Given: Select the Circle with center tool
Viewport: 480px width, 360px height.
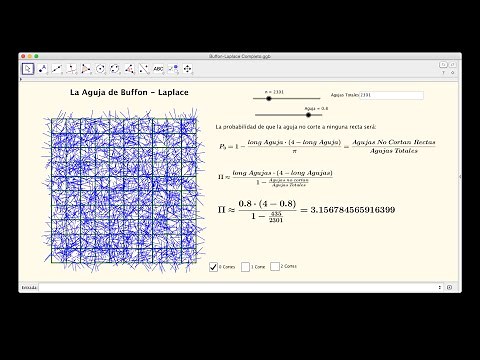Looking at the screenshot, I should click(x=100, y=69).
